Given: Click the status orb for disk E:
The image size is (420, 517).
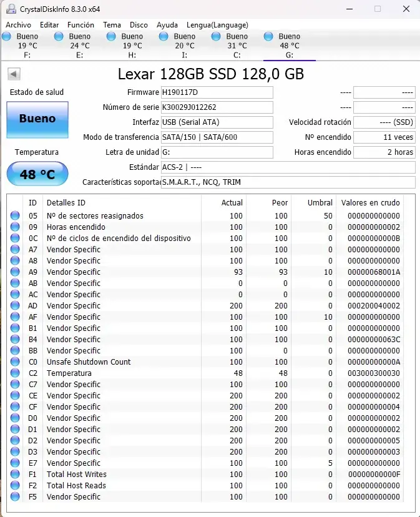Looking at the screenshot, I should coord(59,36).
